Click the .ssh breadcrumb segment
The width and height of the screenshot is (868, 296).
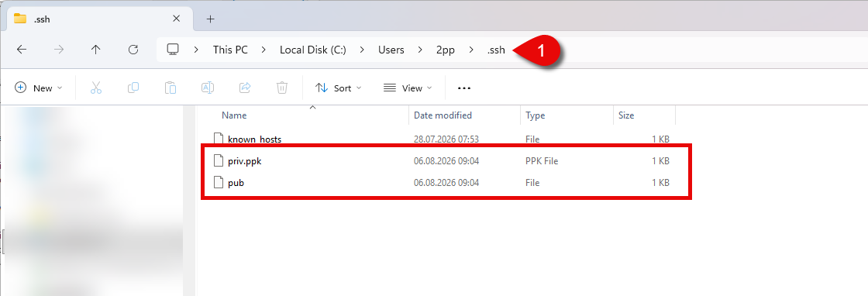[x=496, y=50]
